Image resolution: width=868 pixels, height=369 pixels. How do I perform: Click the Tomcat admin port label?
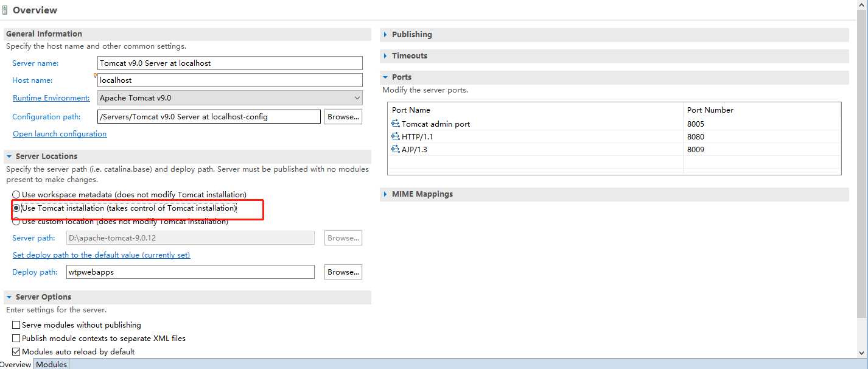point(436,124)
